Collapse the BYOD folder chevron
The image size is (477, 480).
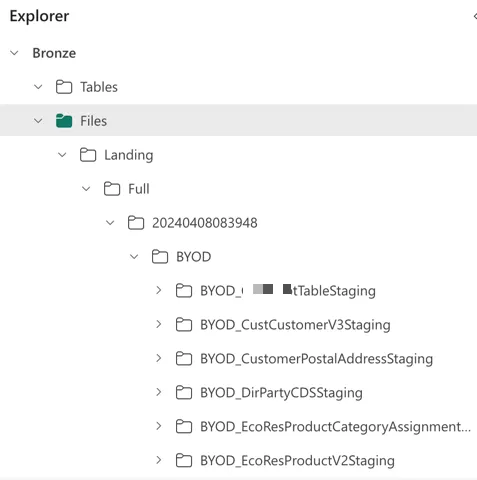click(x=134, y=257)
